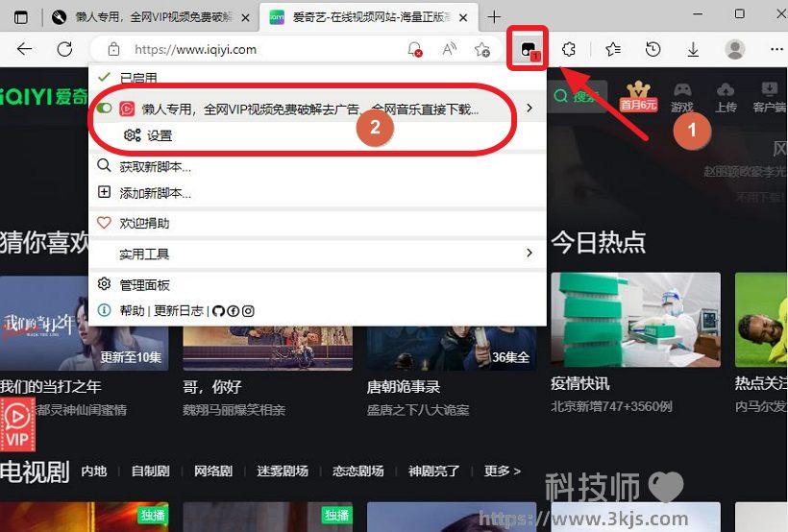Select 获取新脚本 menu entry
The width and height of the screenshot is (788, 532).
(317, 167)
